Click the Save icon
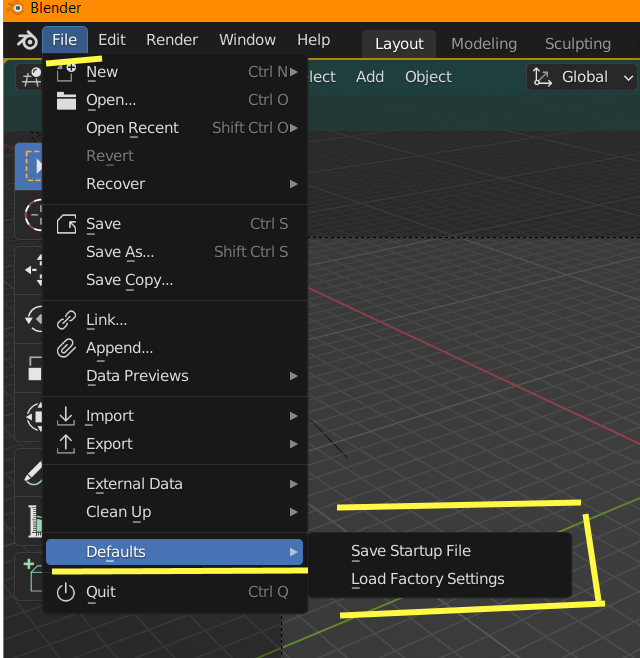 point(66,224)
